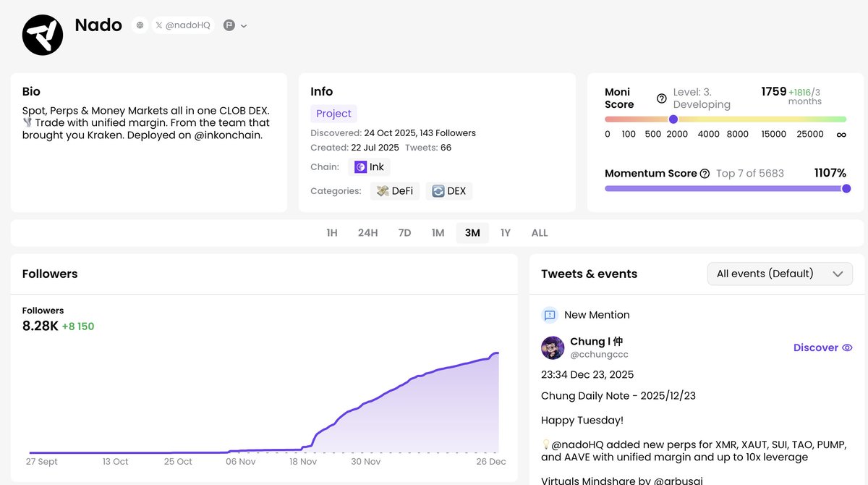Select the DEX category tag

pyautogui.click(x=449, y=191)
